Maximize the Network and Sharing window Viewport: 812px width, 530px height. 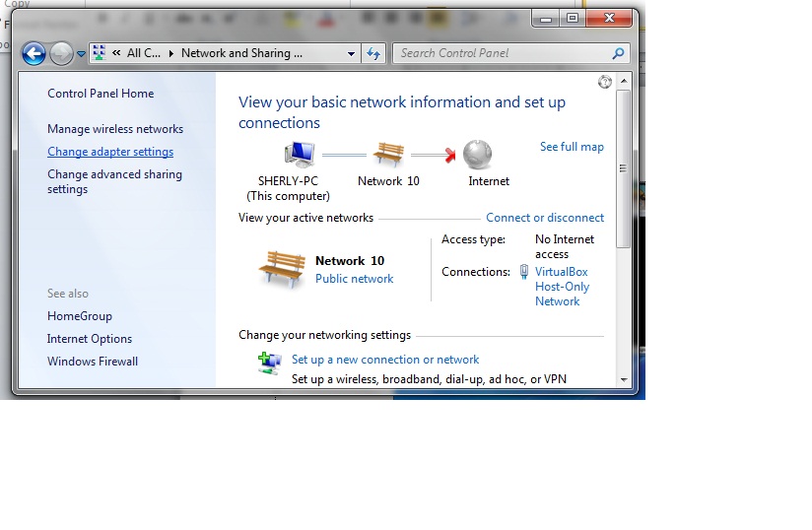[573, 19]
